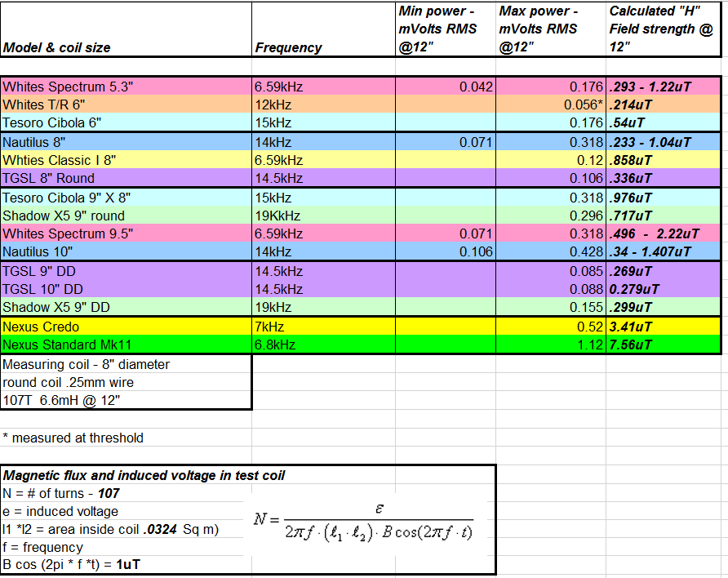The image size is (728, 578).
Task: Select cell 'Tesoro Cibola 9" X 8"'
Action: [127, 198]
